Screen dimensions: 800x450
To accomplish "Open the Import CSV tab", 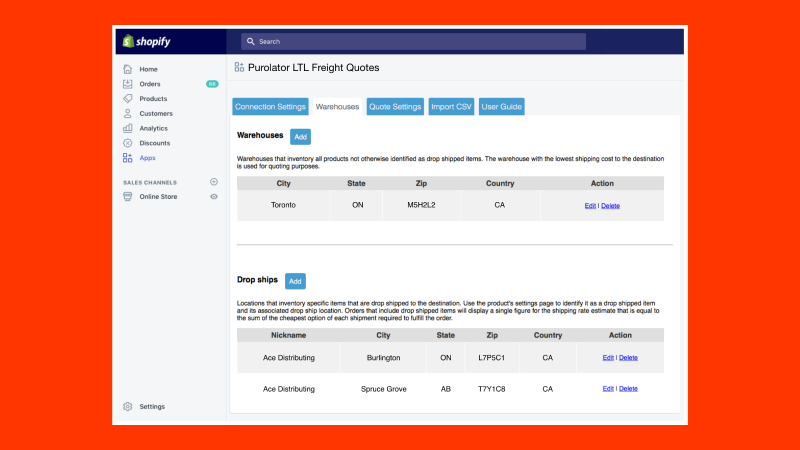I will (452, 107).
